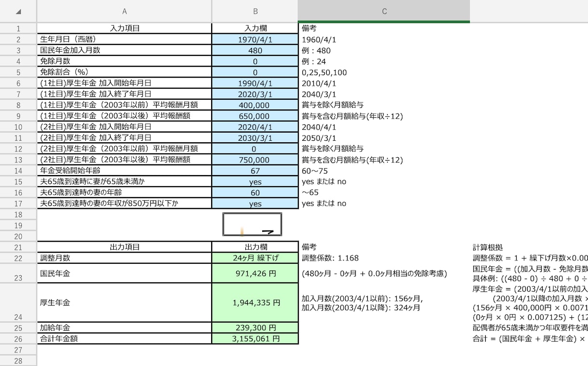Image resolution: width=588 pixels, height=366 pixels.
Task: Click the 国民年金加入月数 label cell
Action: (x=124, y=51)
